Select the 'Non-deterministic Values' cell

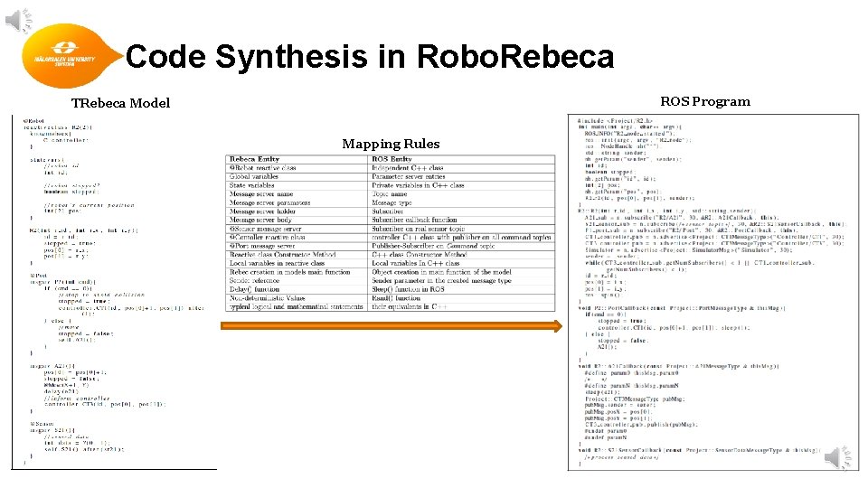(297, 298)
